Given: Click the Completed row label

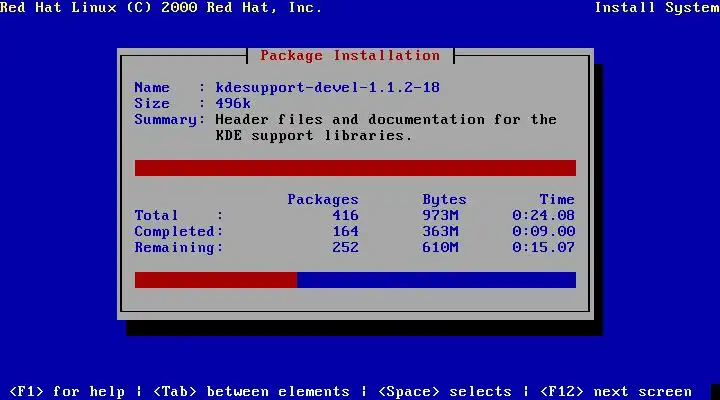Looking at the screenshot, I should coord(174,231).
